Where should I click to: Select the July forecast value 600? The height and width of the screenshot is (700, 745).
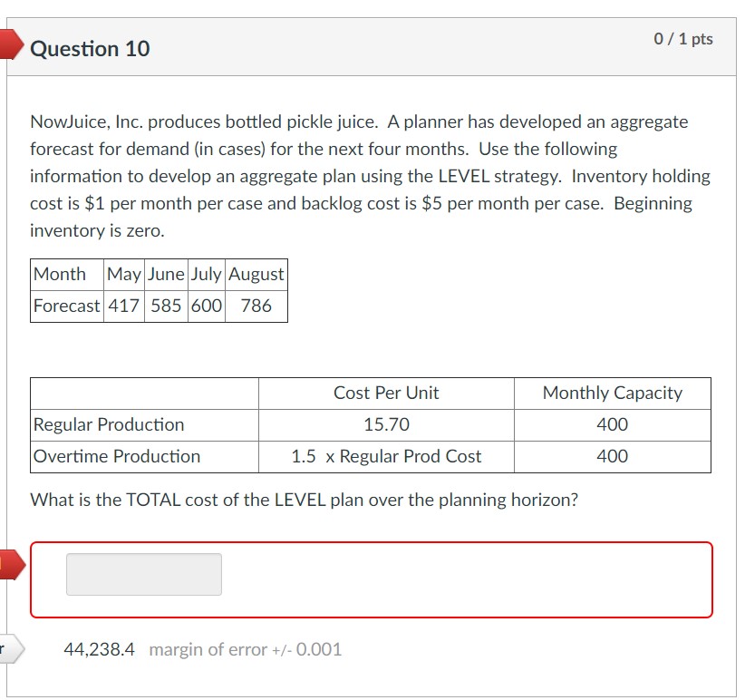point(206,306)
